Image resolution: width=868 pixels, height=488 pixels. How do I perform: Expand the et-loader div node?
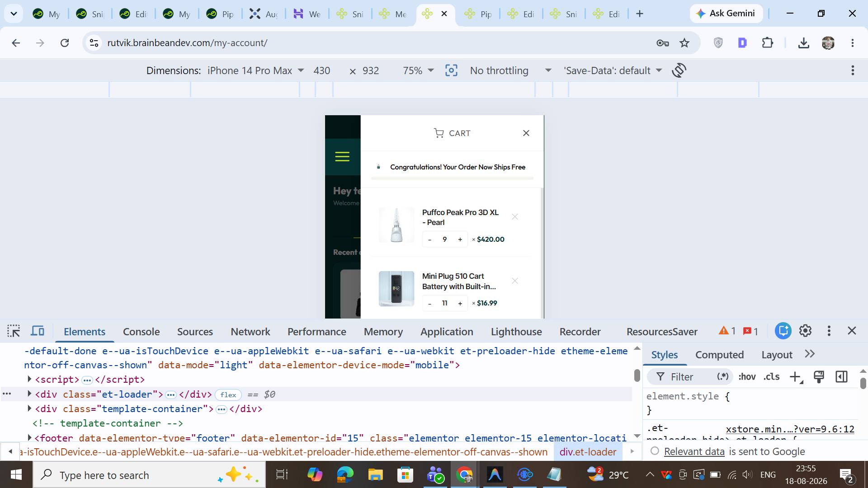[x=29, y=394]
